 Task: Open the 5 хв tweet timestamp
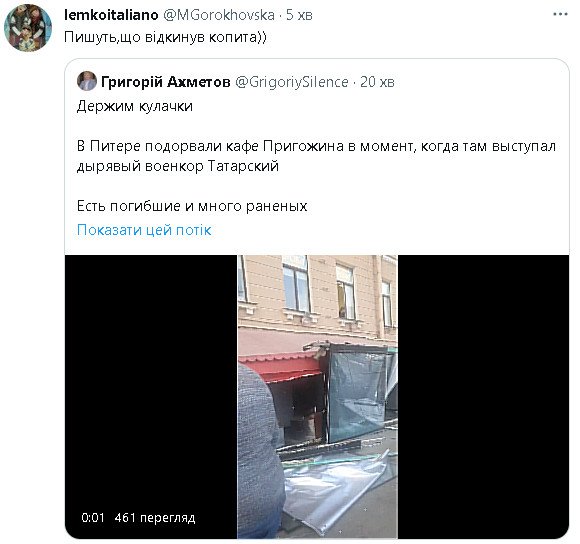point(299,15)
